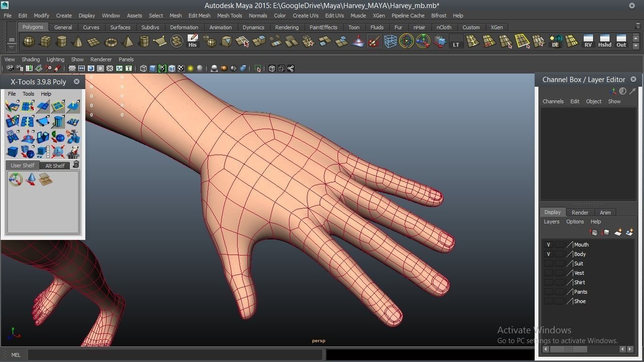This screenshot has width=644, height=362.
Task: Select the paint brush sculpt shelf tool
Action: point(374,41)
